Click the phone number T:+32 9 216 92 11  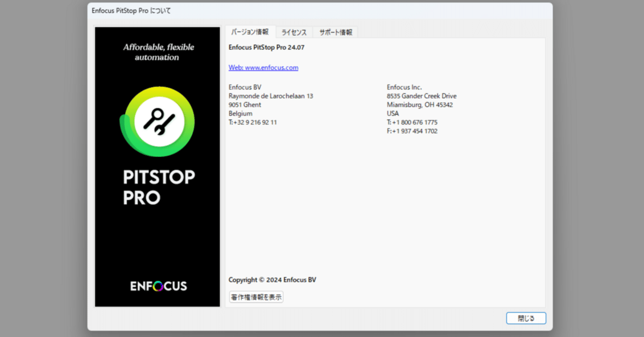[x=253, y=122]
